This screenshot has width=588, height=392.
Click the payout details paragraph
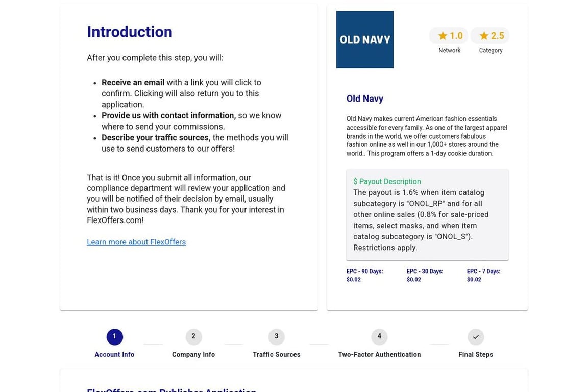click(x=422, y=220)
